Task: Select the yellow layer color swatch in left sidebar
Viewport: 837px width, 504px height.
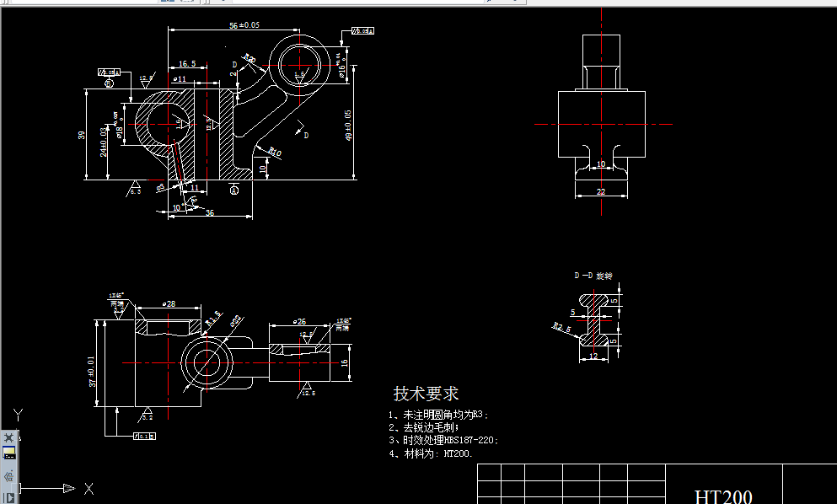Action: (8, 450)
